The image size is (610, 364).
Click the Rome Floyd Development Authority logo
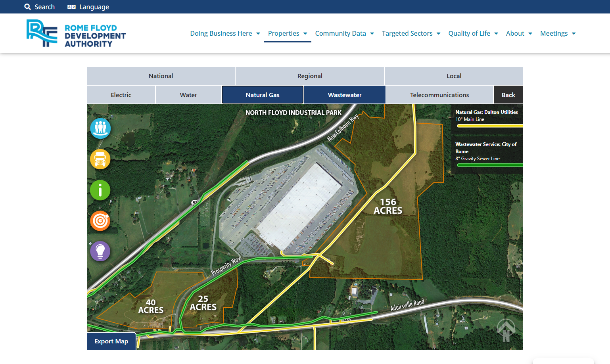76,33
